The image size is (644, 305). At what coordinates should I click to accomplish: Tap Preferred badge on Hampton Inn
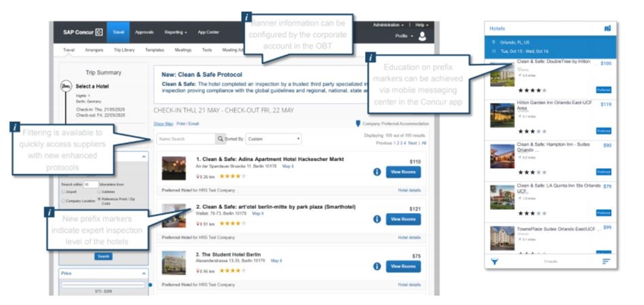tap(604, 172)
